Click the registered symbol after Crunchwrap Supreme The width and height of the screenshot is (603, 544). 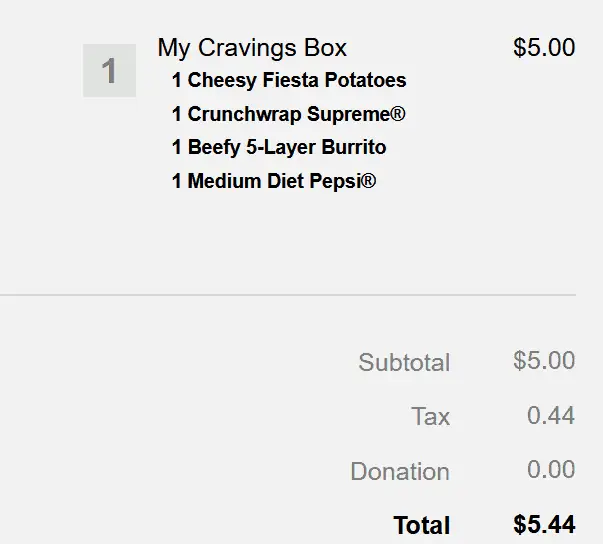[x=398, y=113]
